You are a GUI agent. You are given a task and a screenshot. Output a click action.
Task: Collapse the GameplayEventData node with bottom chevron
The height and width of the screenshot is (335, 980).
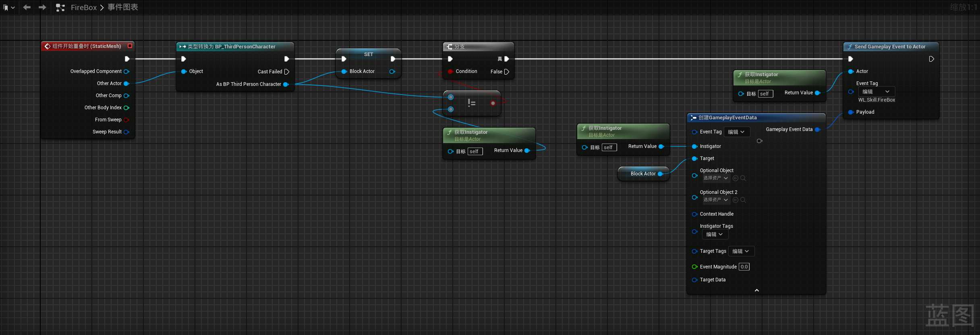pyautogui.click(x=756, y=290)
